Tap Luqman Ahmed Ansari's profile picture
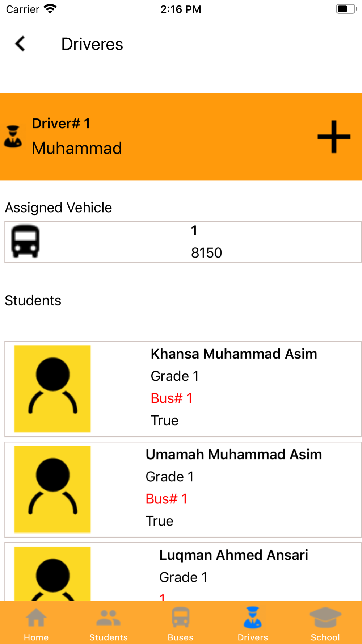Viewport: 362px width, 644px height. (x=52, y=574)
